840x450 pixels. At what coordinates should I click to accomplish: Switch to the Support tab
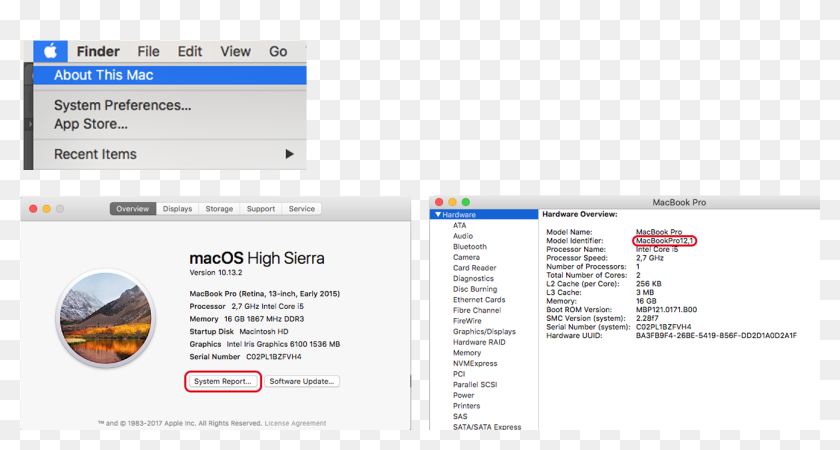point(261,209)
